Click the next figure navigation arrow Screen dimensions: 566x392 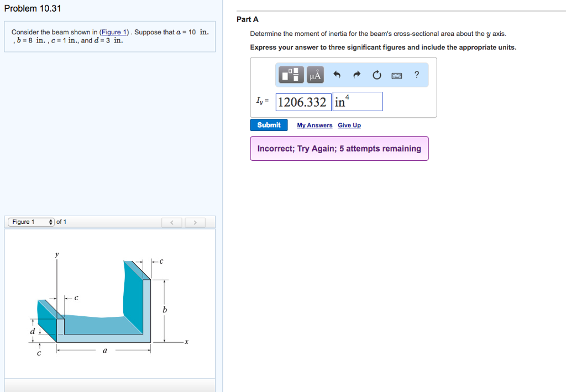[195, 222]
